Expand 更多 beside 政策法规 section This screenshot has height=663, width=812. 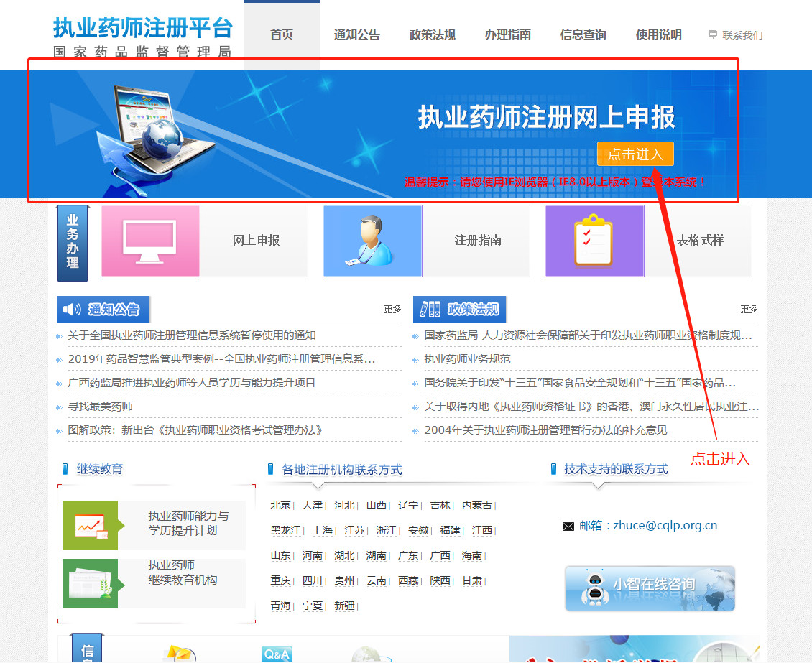(x=749, y=309)
